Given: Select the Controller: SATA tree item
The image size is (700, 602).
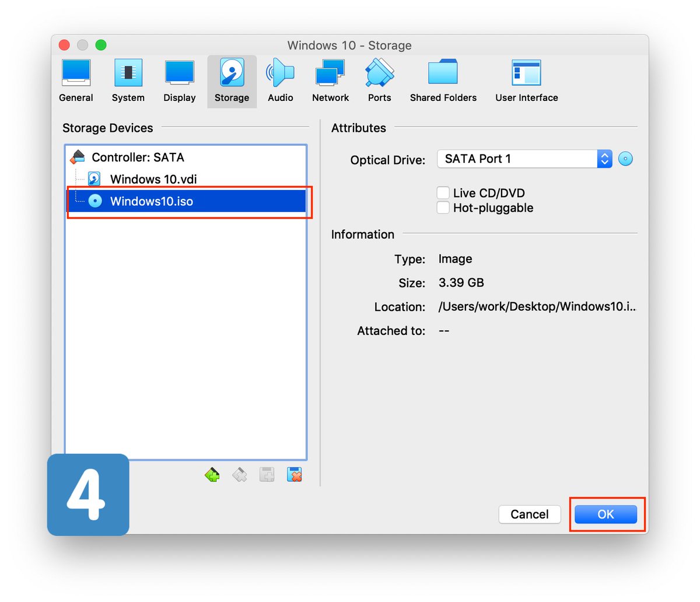Looking at the screenshot, I should click(x=186, y=157).
